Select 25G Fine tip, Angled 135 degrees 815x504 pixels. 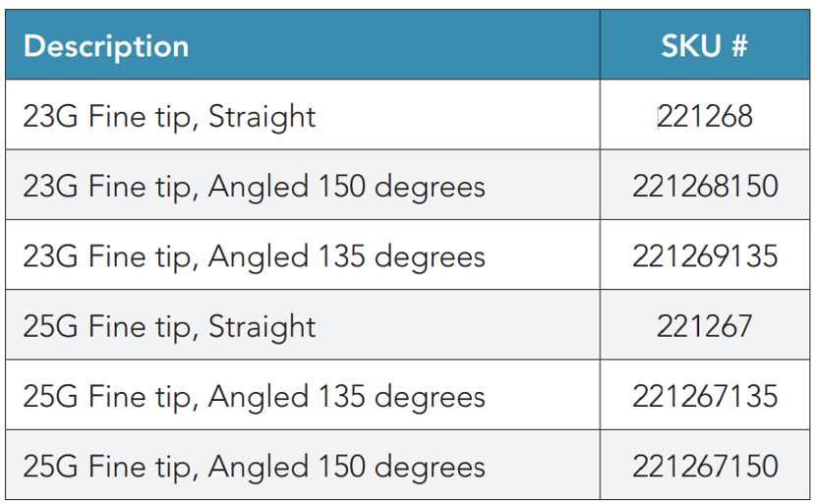254,397
